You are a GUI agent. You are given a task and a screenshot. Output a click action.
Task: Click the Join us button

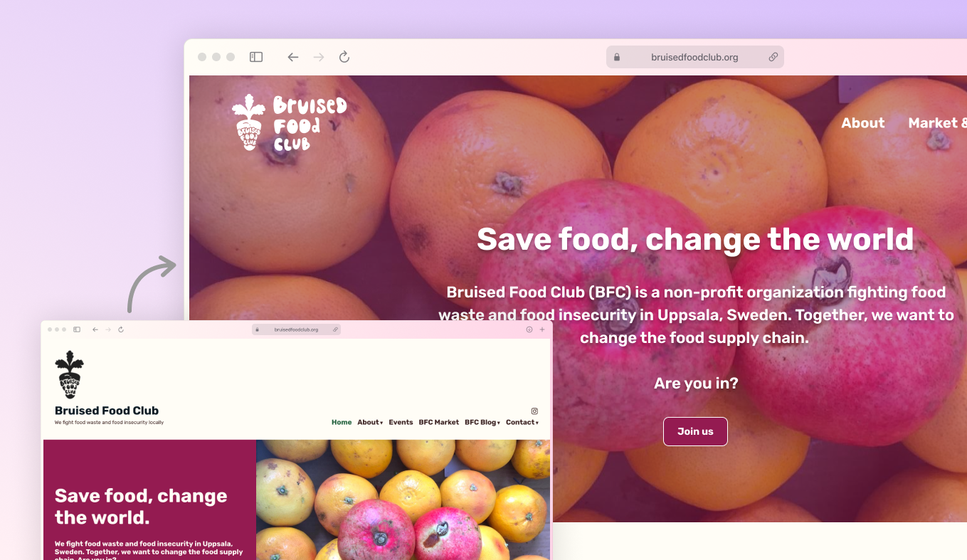[x=695, y=431]
